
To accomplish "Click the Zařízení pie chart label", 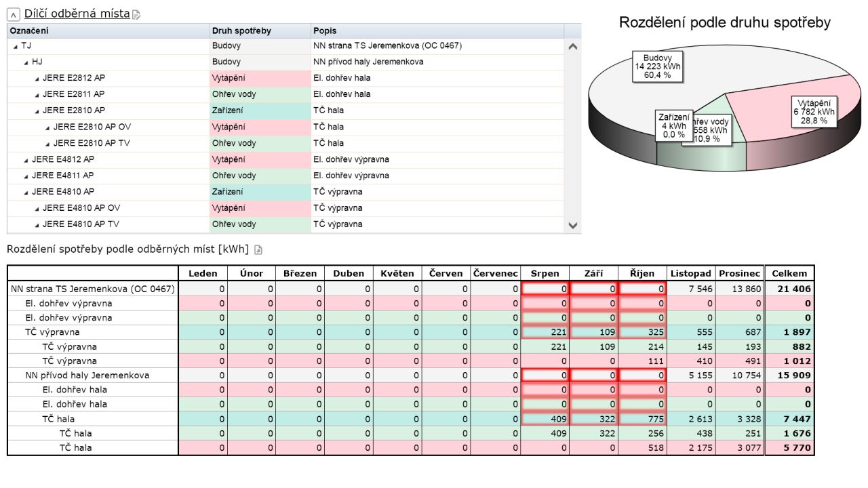I will point(675,125).
